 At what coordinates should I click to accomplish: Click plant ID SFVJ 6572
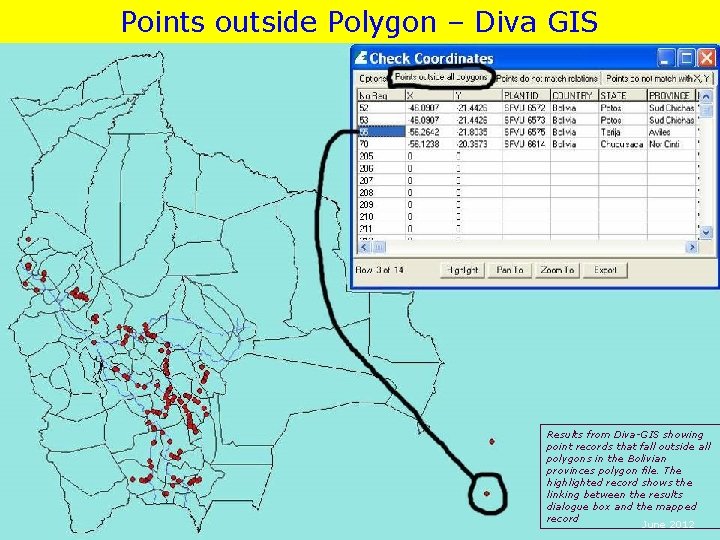coord(525,108)
